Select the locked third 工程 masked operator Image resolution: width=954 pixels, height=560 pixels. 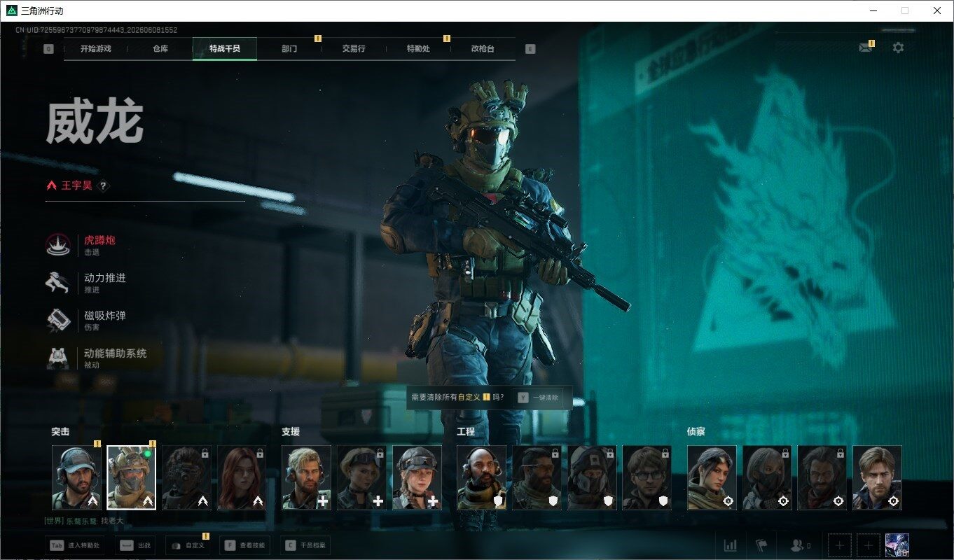[x=592, y=477]
